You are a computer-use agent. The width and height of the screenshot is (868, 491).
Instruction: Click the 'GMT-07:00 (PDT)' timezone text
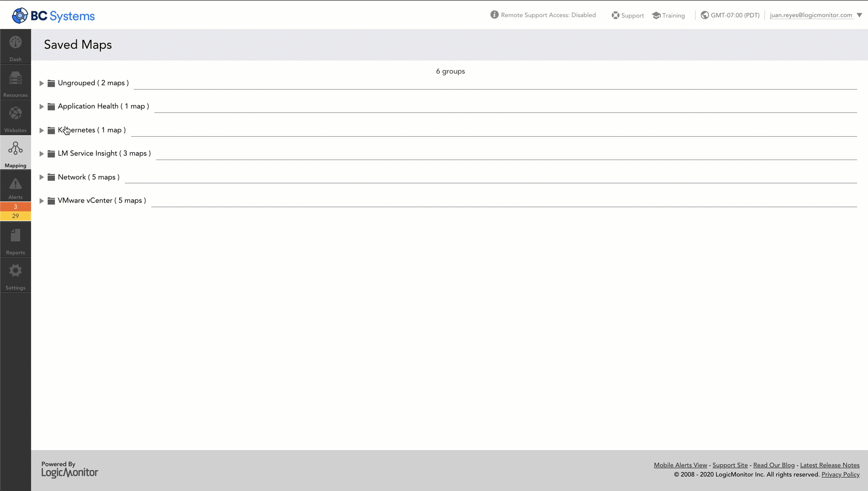pos(735,15)
